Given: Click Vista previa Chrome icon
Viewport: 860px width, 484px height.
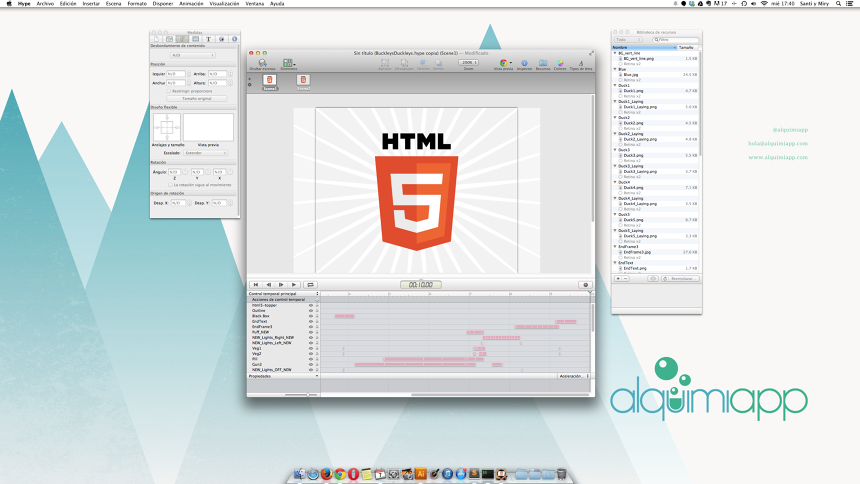Looking at the screenshot, I should pos(503,63).
